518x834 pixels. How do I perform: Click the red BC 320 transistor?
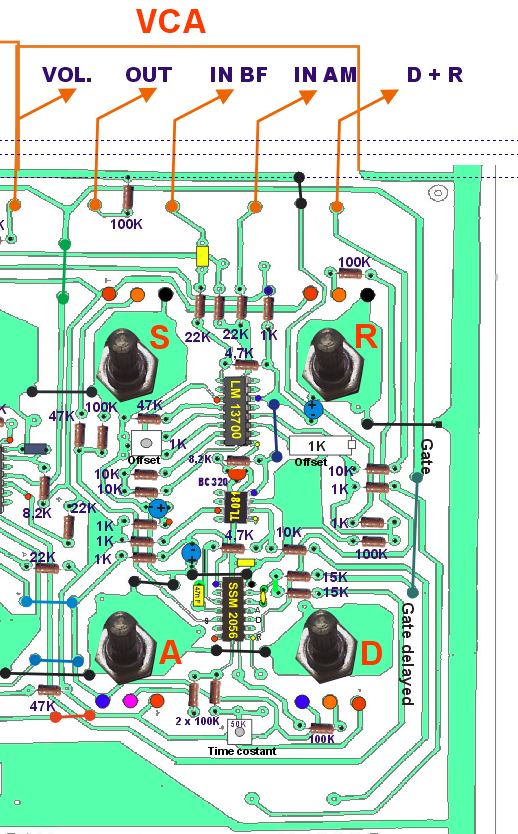click(x=237, y=473)
